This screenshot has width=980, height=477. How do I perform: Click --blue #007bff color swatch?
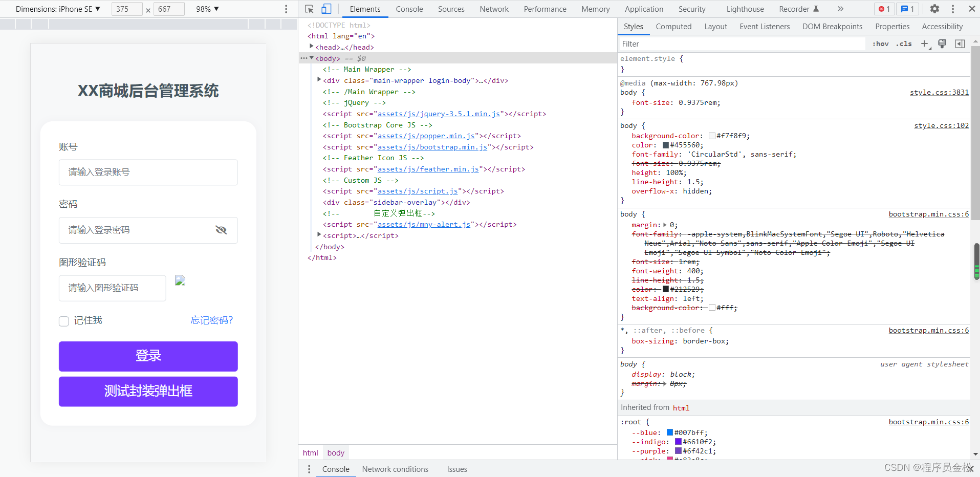(x=670, y=432)
